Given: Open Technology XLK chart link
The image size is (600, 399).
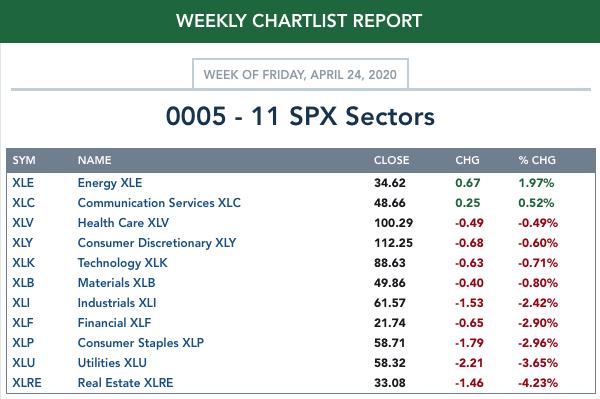Looking at the screenshot, I should pyautogui.click(x=122, y=263).
